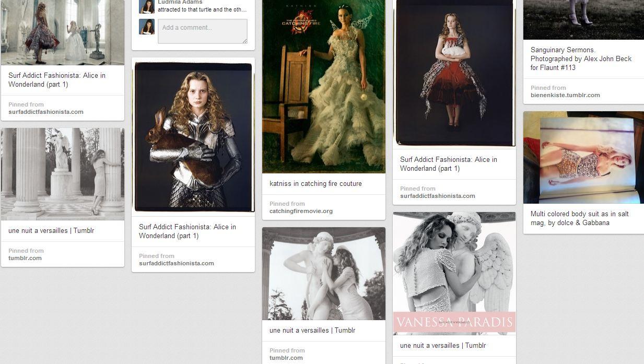Click the Alice in Wonderland caption under room scene pin
This screenshot has width=644, height=364.
57,80
